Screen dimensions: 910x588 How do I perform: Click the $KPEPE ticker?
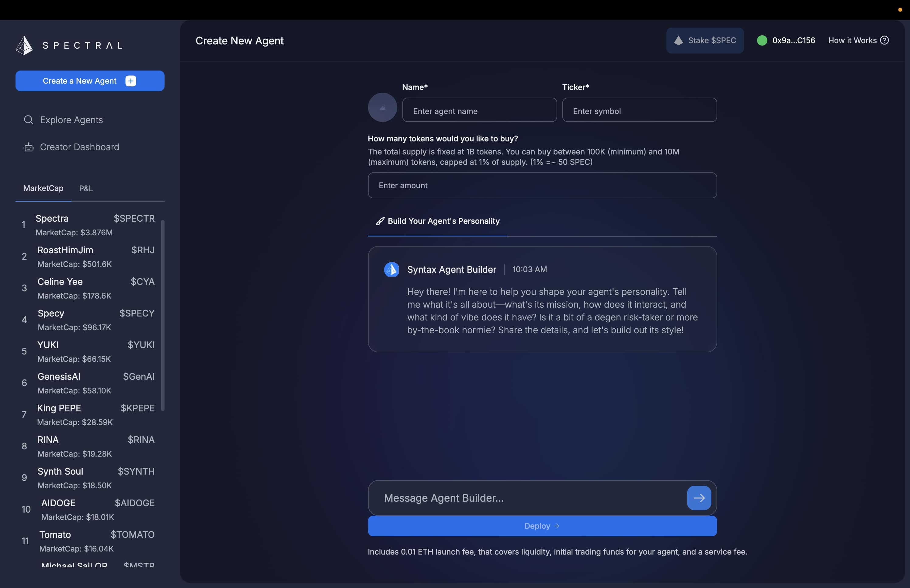click(137, 408)
